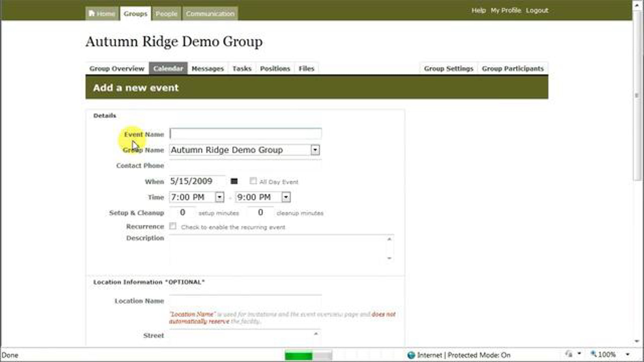The width and height of the screenshot is (644, 362).
Task: Open Group Settings
Action: (449, 69)
